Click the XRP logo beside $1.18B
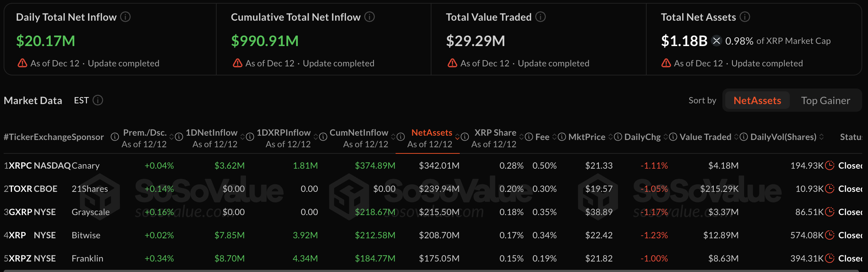 point(716,41)
